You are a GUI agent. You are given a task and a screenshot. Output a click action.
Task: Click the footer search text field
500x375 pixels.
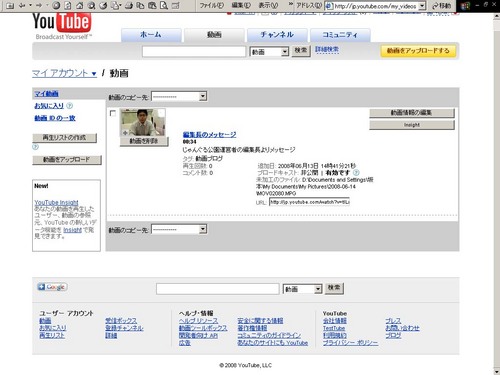coord(218,289)
